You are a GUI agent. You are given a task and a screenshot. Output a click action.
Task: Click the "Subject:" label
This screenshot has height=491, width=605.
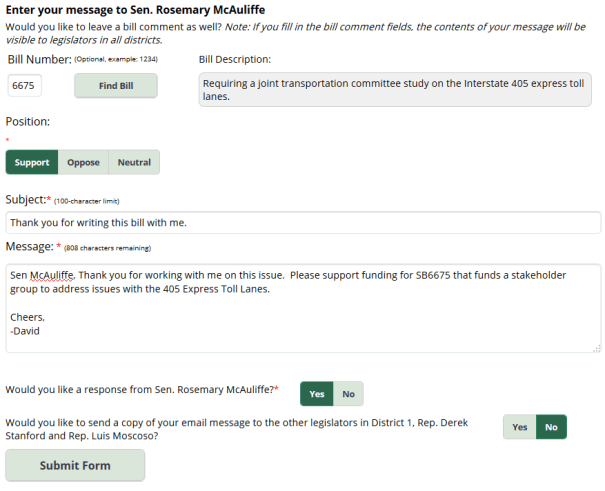26,200
